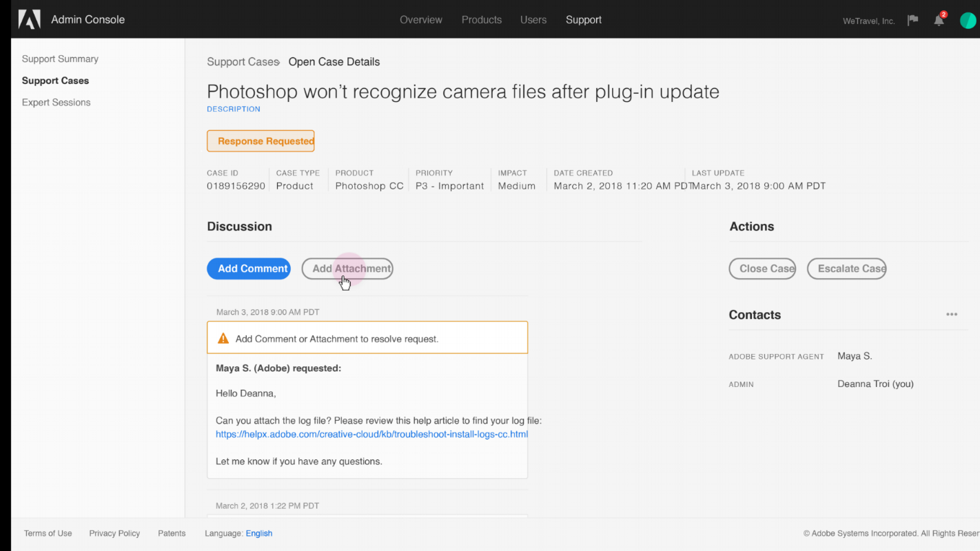The width and height of the screenshot is (980, 551).
Task: Go to the Products tab
Action: 482,20
